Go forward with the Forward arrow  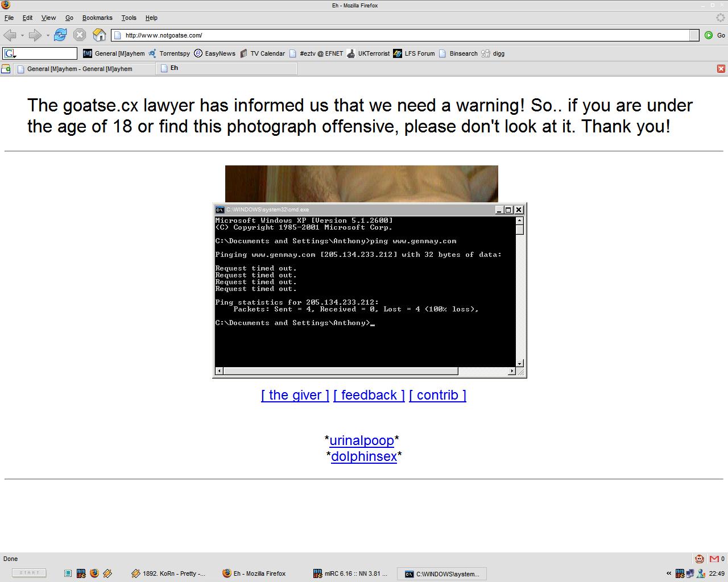tap(35, 35)
